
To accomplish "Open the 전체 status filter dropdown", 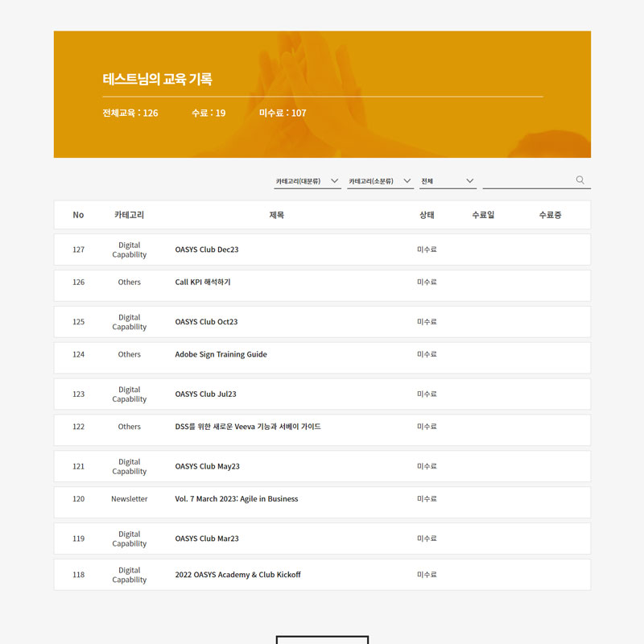I will [x=448, y=181].
